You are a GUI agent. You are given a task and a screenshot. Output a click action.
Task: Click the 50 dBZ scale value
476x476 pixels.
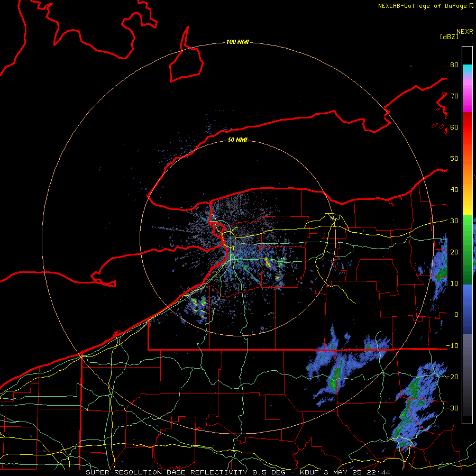coord(454,159)
